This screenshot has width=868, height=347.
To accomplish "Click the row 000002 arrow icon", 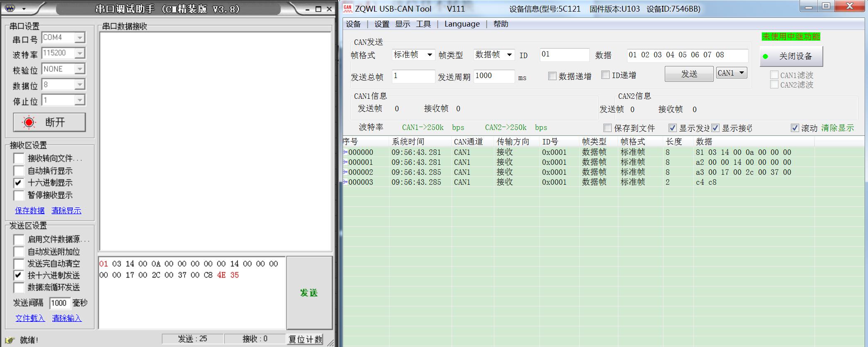I will coord(345,172).
